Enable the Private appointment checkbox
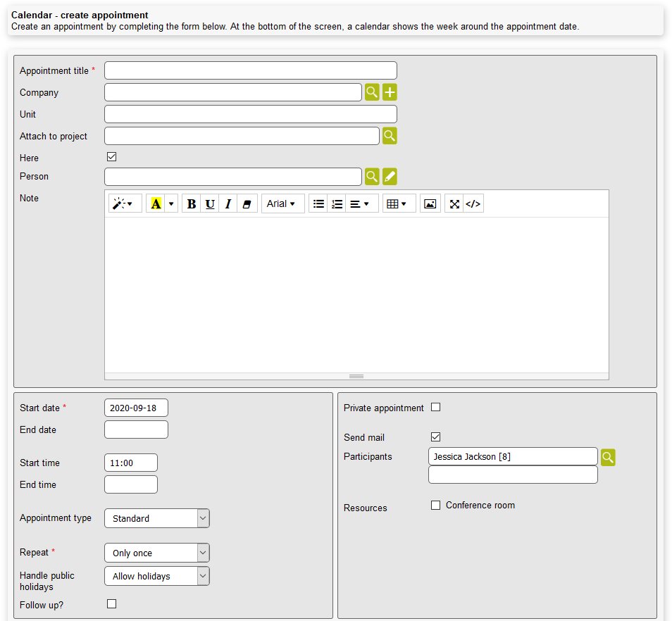This screenshot has height=621, width=672. tap(435, 407)
